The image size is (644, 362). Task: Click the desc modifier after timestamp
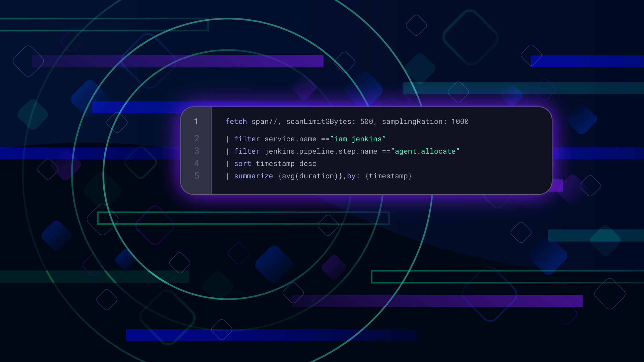[308, 164]
